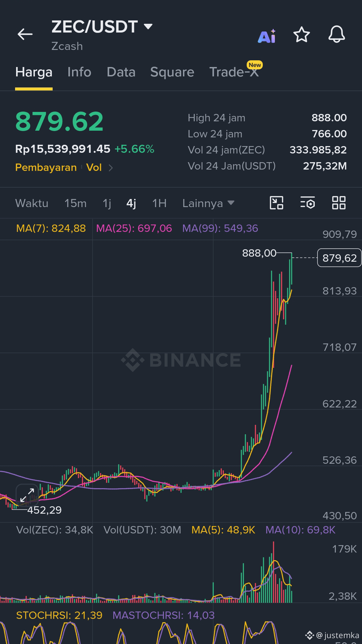Image resolution: width=362 pixels, height=644 pixels.
Task: Set a price alert with bell icon
Action: point(337,34)
